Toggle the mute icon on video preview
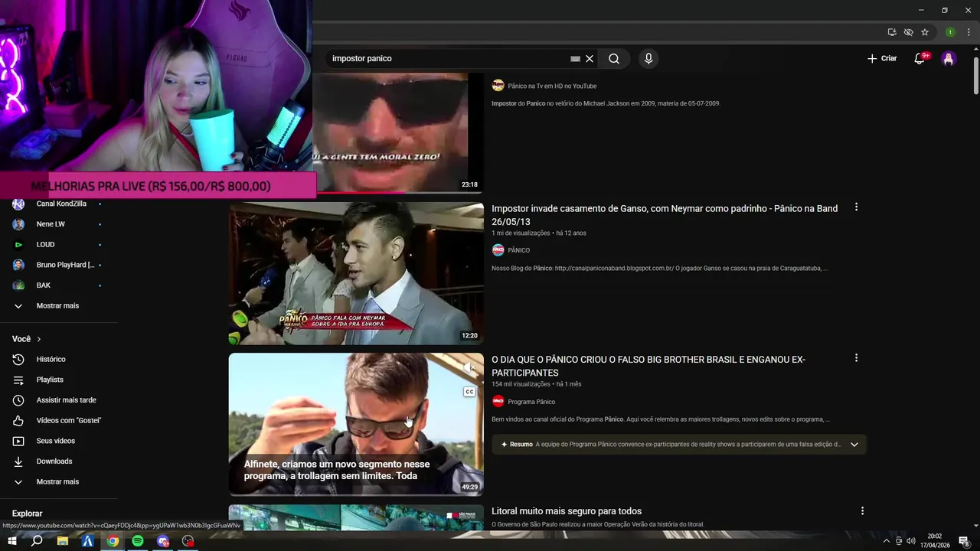The height and width of the screenshot is (551, 980). tap(469, 368)
